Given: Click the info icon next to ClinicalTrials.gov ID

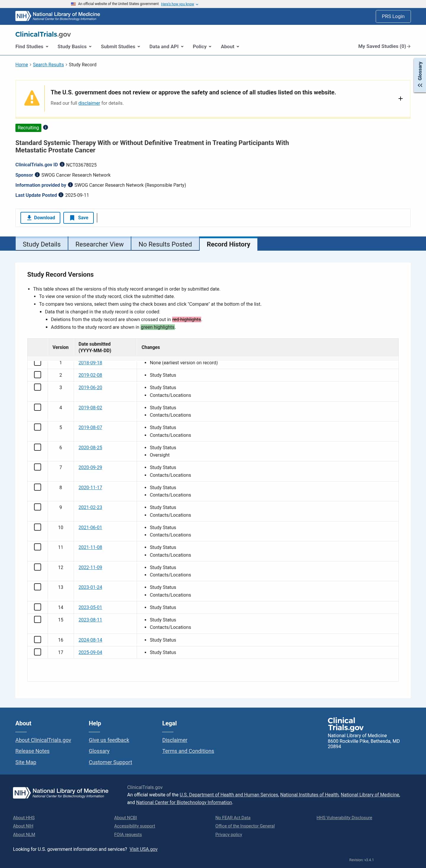Looking at the screenshot, I should pyautogui.click(x=62, y=165).
